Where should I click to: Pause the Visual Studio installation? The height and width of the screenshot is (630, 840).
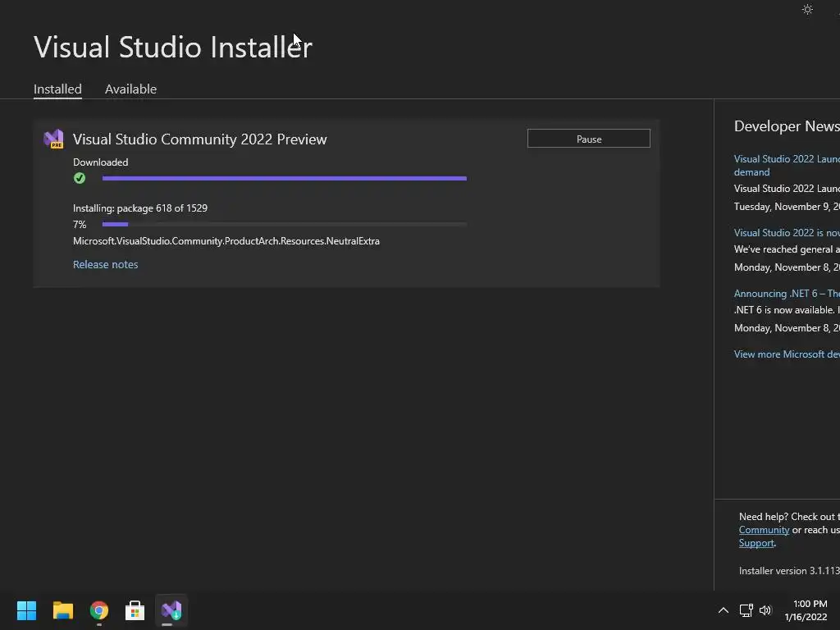coord(589,139)
